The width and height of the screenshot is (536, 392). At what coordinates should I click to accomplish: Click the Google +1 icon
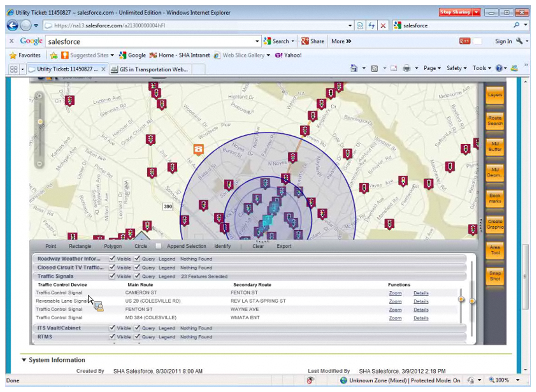pos(465,41)
